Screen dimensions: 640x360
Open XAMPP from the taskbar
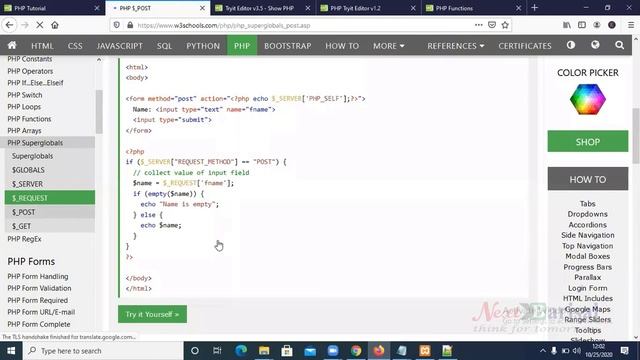[424, 351]
